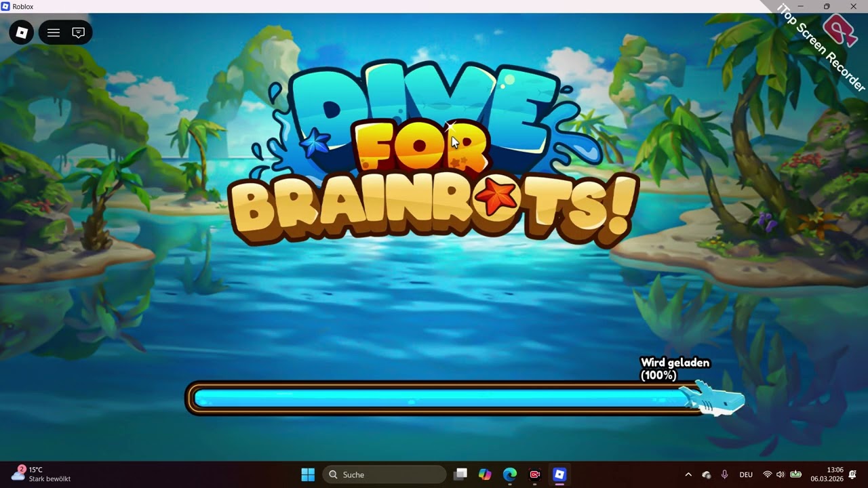Open the Roblox logo menu button
This screenshot has width=868, height=488.
click(x=22, y=33)
